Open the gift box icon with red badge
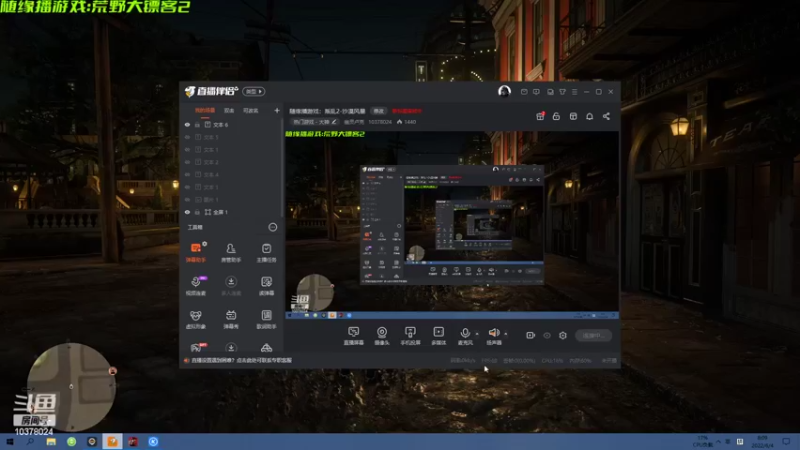Viewport: 800px width, 450px height. tap(540, 116)
